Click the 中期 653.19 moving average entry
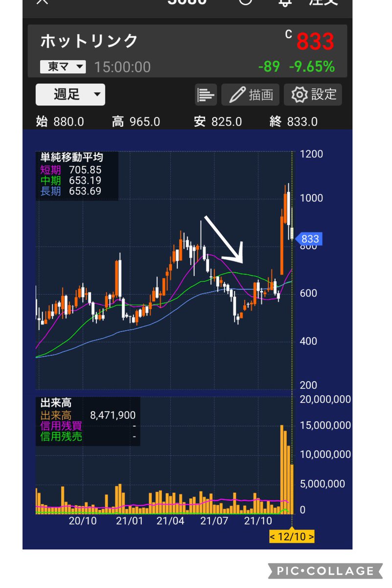This screenshot has width=392, height=588. 71,180
